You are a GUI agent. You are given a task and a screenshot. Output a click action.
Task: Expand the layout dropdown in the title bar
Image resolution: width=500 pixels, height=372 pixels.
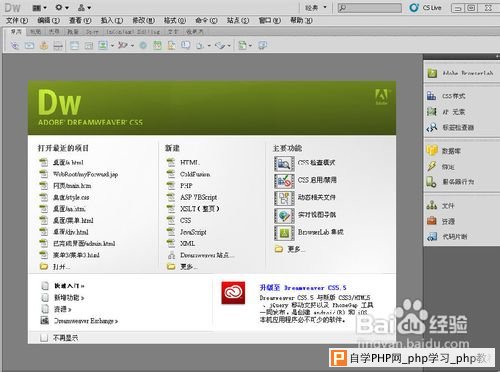click(40, 8)
